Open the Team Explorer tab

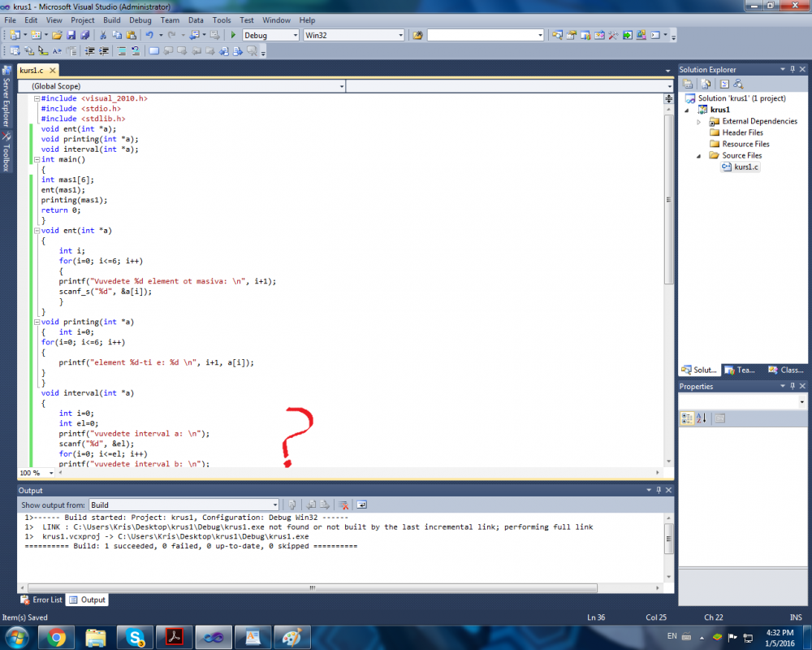[x=741, y=370]
